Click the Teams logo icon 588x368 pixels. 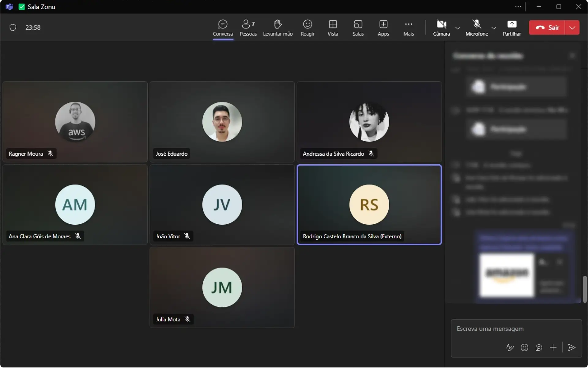click(9, 7)
